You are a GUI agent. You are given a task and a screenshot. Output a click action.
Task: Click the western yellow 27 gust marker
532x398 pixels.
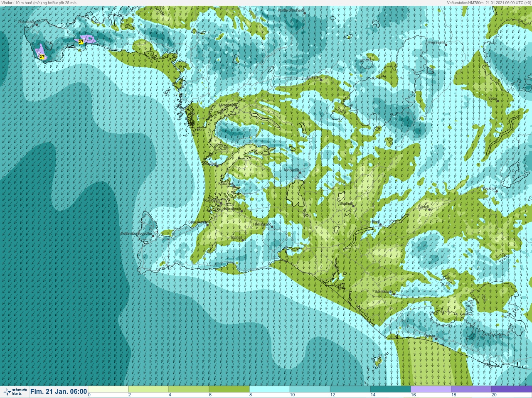pos(42,56)
